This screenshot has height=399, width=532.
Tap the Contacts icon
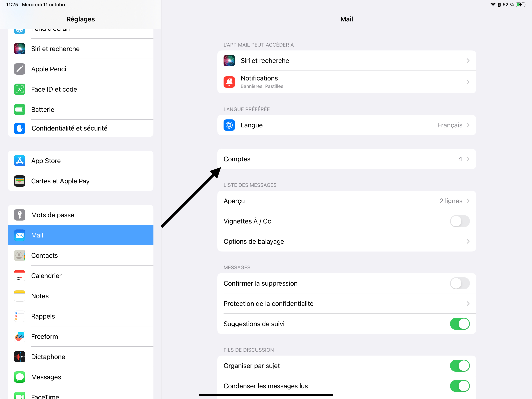20,255
